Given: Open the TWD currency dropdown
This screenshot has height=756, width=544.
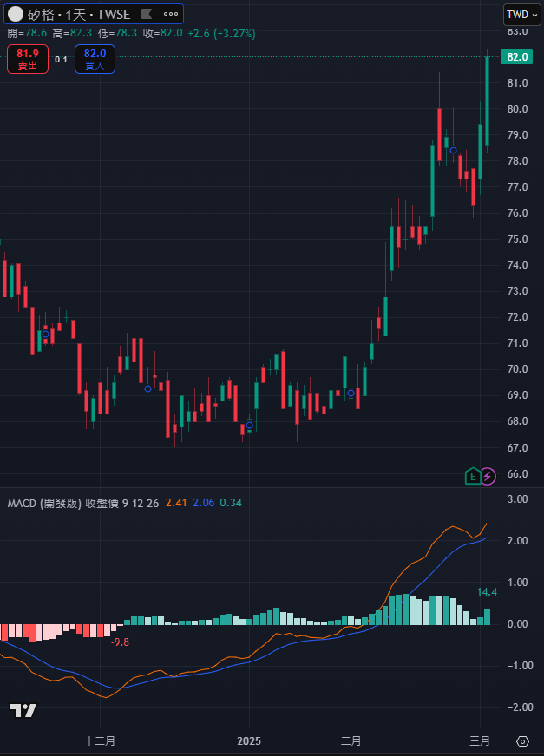Looking at the screenshot, I should coord(521,14).
